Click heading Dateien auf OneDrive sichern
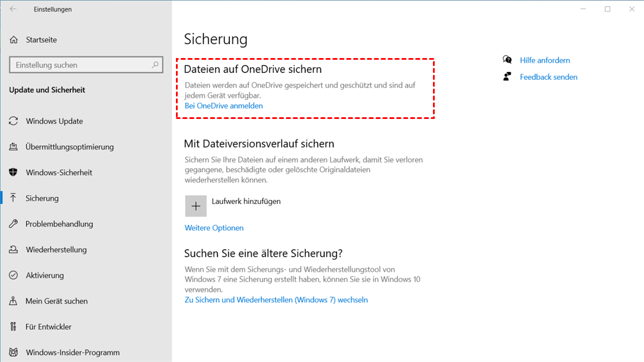 click(x=252, y=69)
